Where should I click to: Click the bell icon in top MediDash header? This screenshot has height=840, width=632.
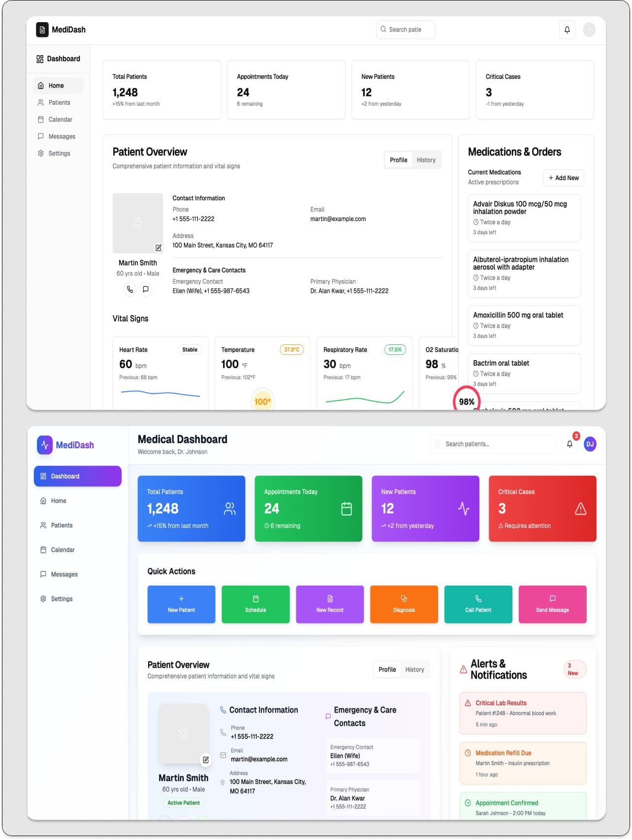tap(567, 30)
